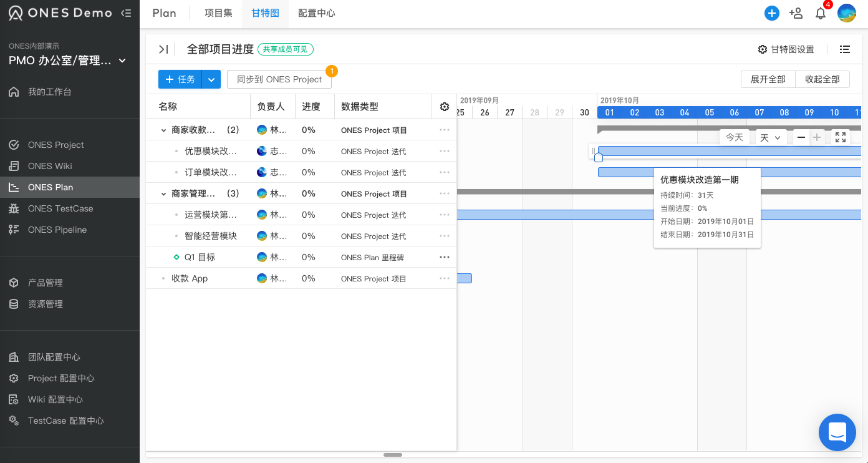Click the list view icon beside 甘特图设置
Viewport: 868px width, 463px height.
pos(845,49)
